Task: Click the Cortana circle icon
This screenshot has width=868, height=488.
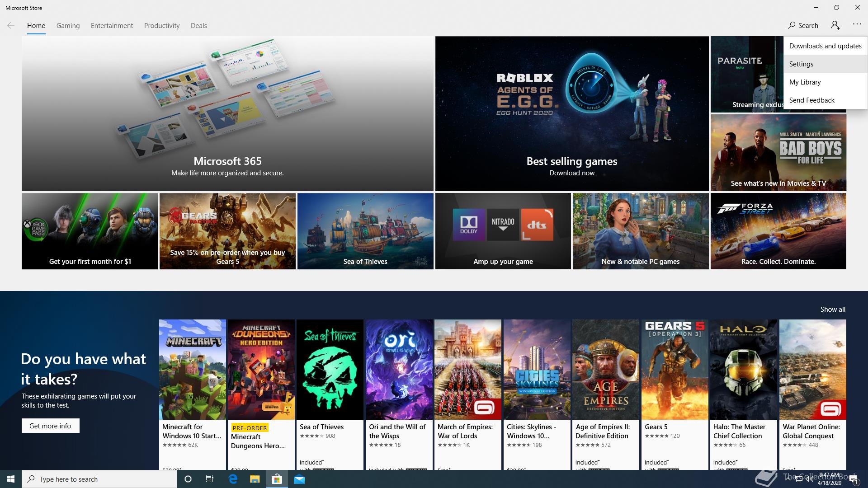Action: point(188,479)
